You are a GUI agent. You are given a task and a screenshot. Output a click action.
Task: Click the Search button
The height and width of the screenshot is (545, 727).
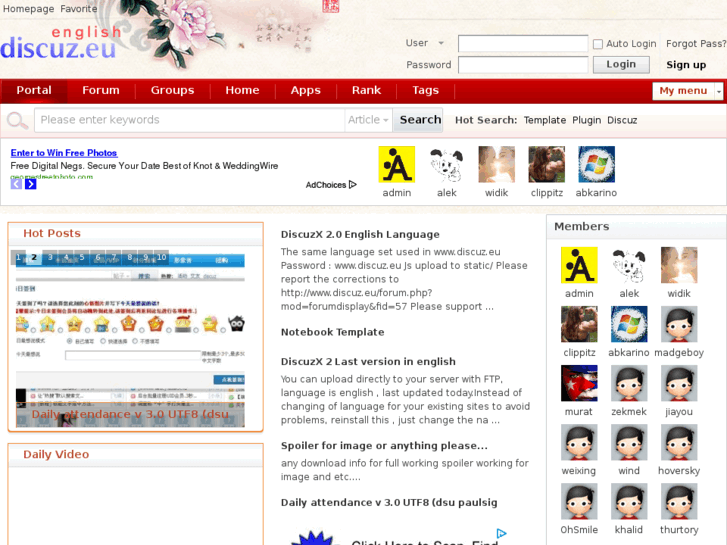(x=420, y=120)
